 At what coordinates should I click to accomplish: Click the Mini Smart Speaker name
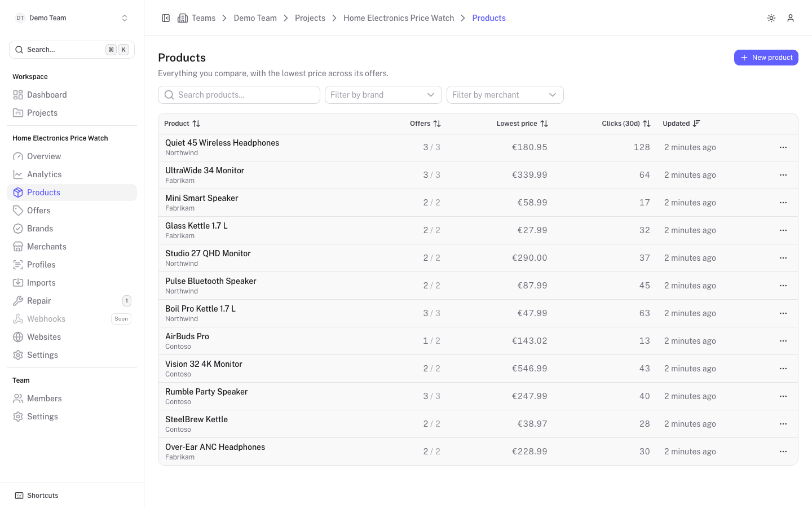pyautogui.click(x=202, y=198)
